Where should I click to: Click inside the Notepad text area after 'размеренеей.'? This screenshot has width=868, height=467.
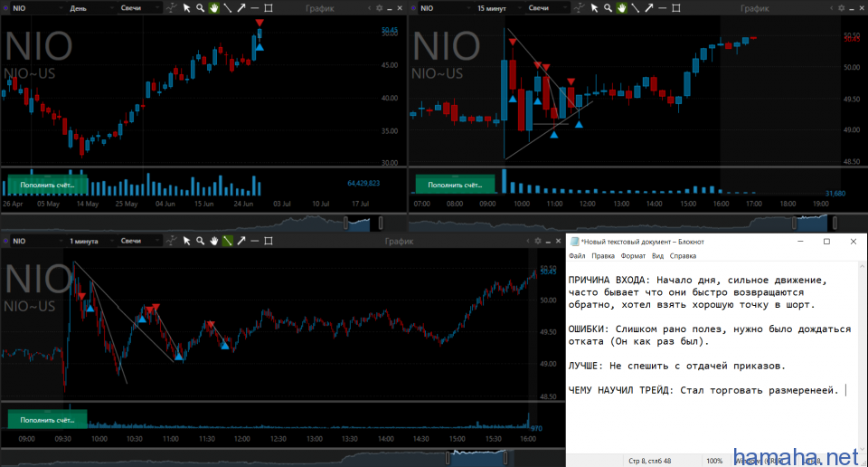(x=845, y=391)
